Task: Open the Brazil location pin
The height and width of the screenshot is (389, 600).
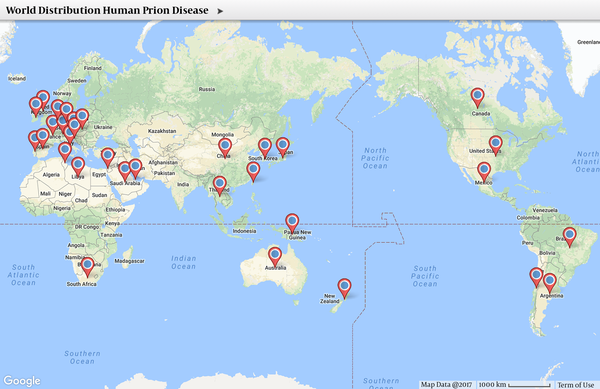Action: [x=569, y=237]
